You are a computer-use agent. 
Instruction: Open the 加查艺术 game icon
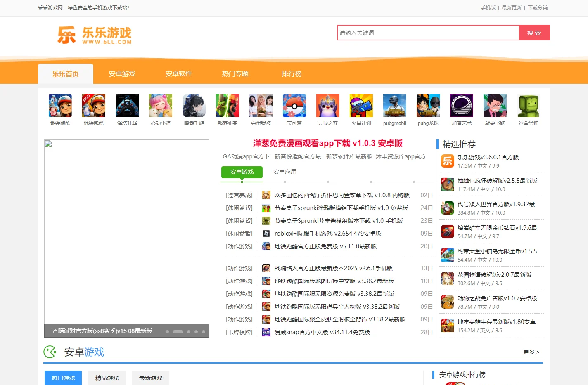coord(462,106)
